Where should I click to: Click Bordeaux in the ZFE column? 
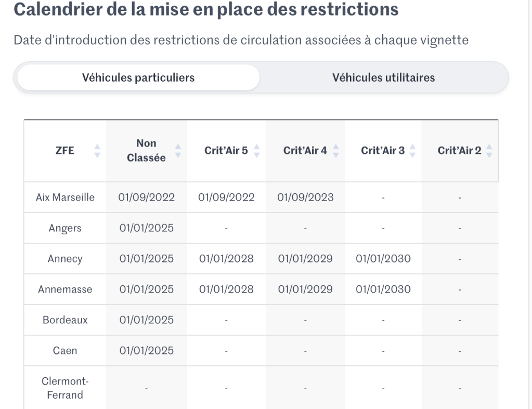[65, 320]
